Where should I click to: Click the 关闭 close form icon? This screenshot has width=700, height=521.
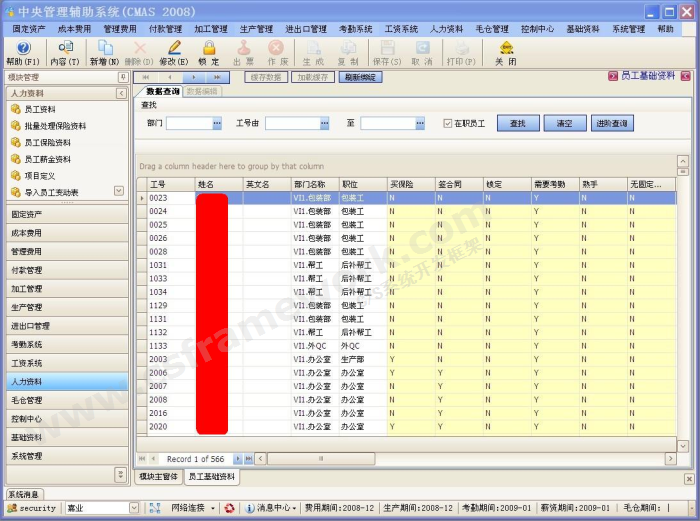506,48
